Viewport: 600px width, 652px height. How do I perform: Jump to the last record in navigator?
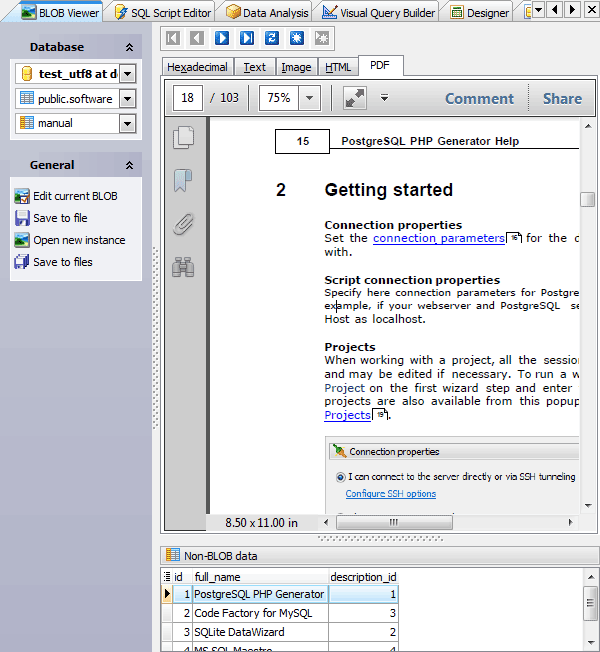pyautogui.click(x=247, y=39)
